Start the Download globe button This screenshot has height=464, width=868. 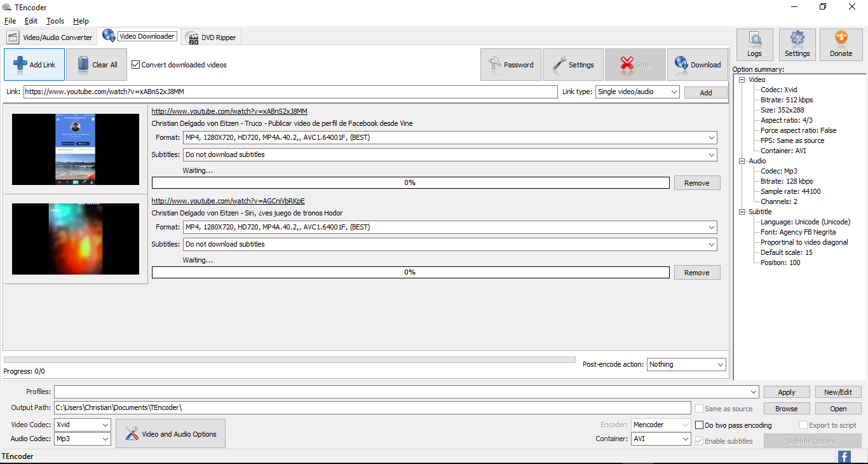pos(698,65)
